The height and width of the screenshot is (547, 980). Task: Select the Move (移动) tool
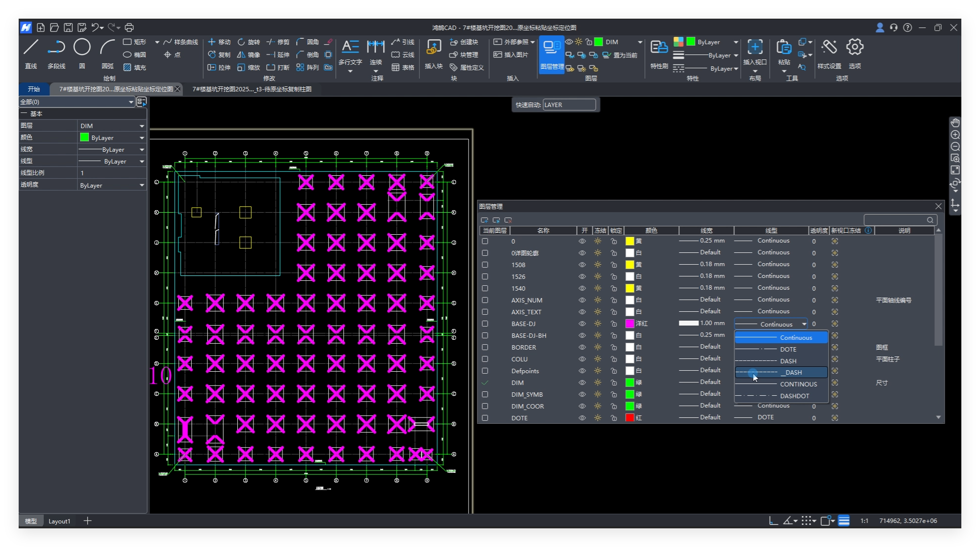(219, 42)
